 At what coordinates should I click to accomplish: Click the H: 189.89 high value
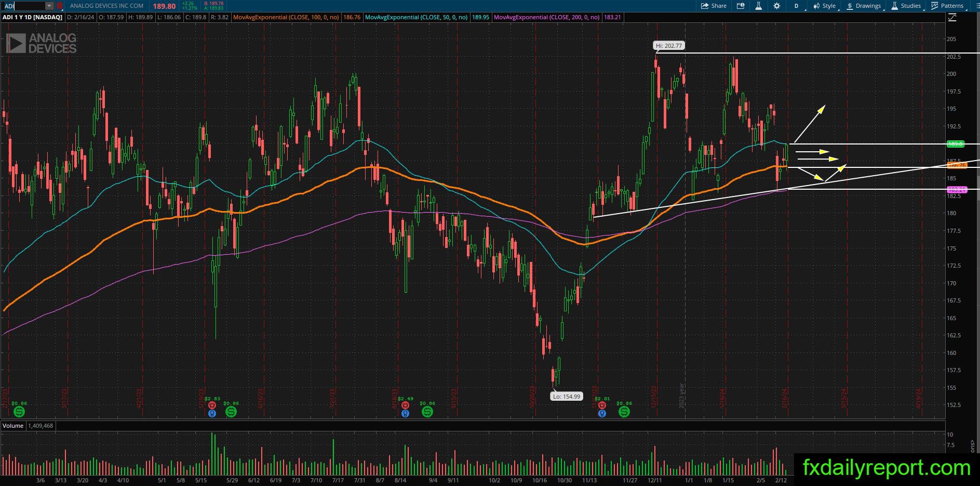140,17
